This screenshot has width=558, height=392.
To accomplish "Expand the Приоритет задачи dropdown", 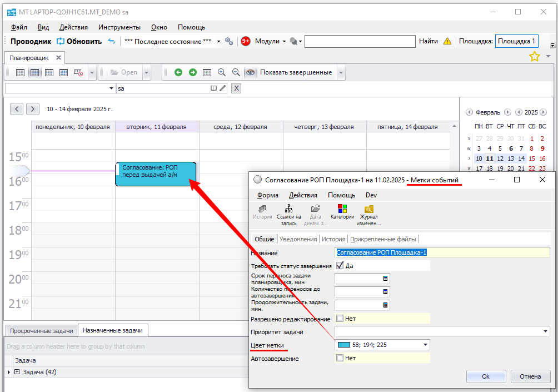I will [x=546, y=332].
